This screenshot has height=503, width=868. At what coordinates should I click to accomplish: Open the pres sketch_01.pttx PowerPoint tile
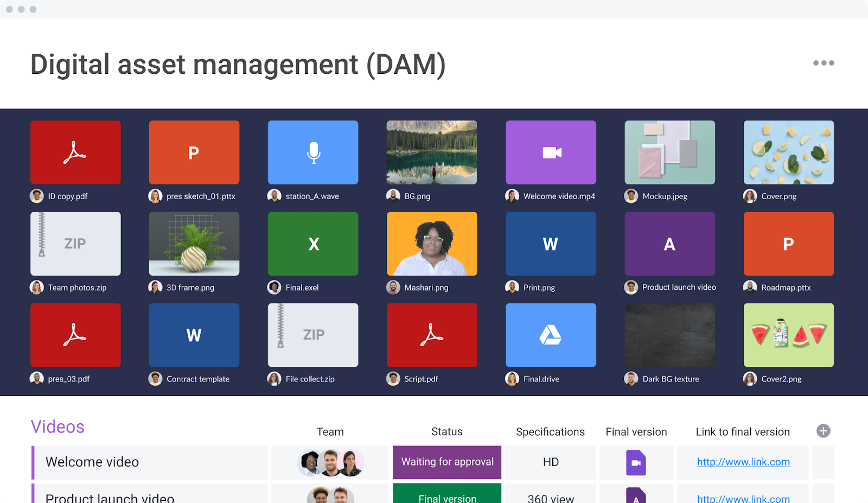[194, 152]
